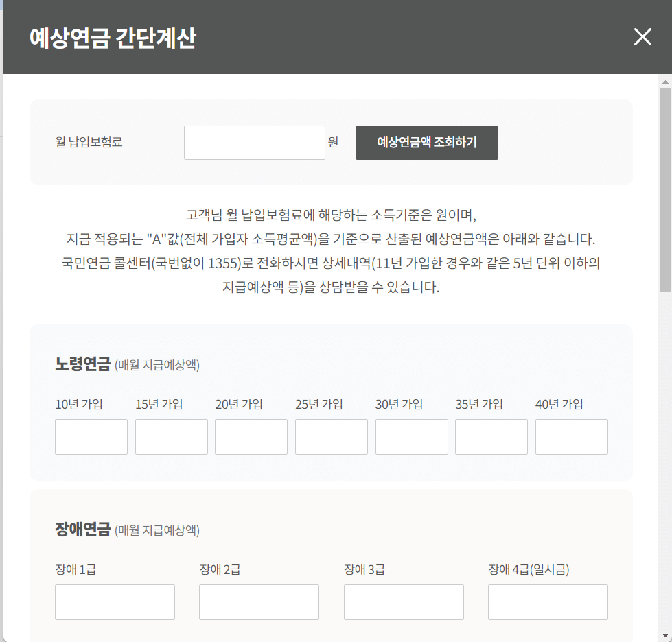
Task: Select the 40년 가입 pension amount field
Action: pos(572,437)
